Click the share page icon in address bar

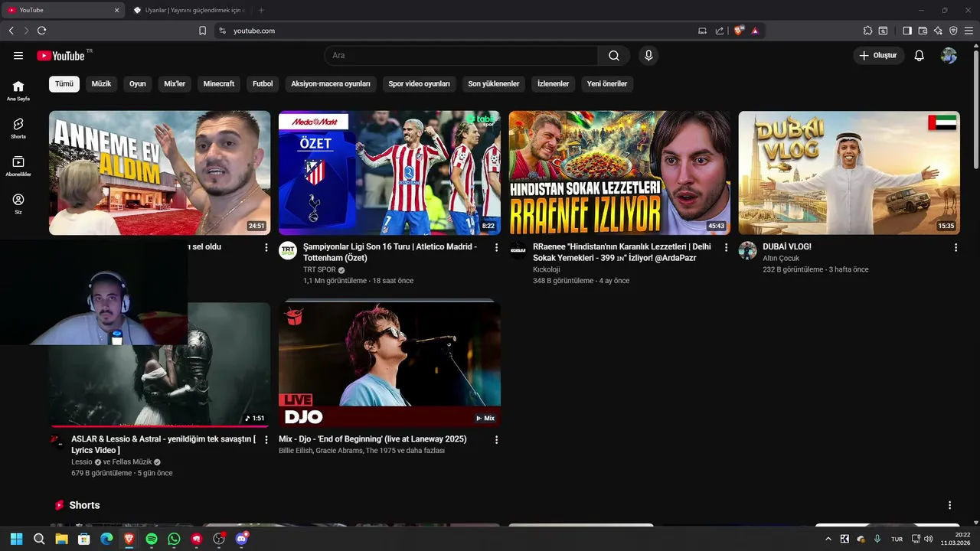click(x=720, y=31)
